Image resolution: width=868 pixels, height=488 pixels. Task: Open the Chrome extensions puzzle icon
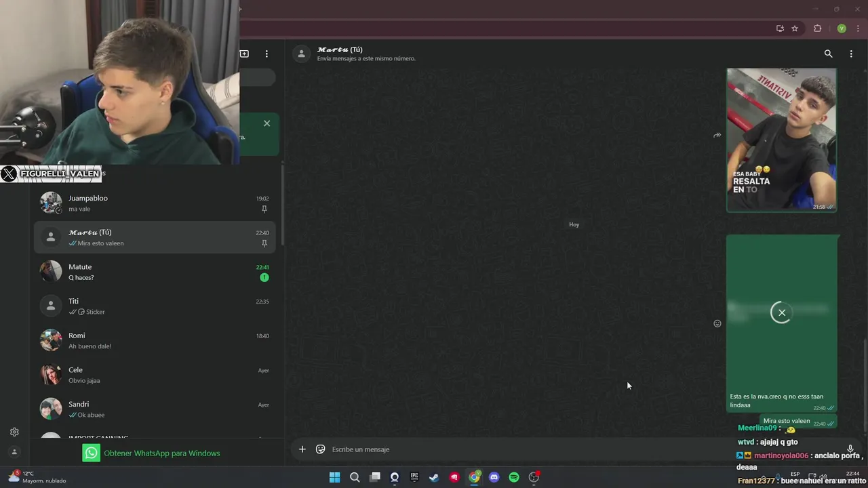(x=817, y=28)
